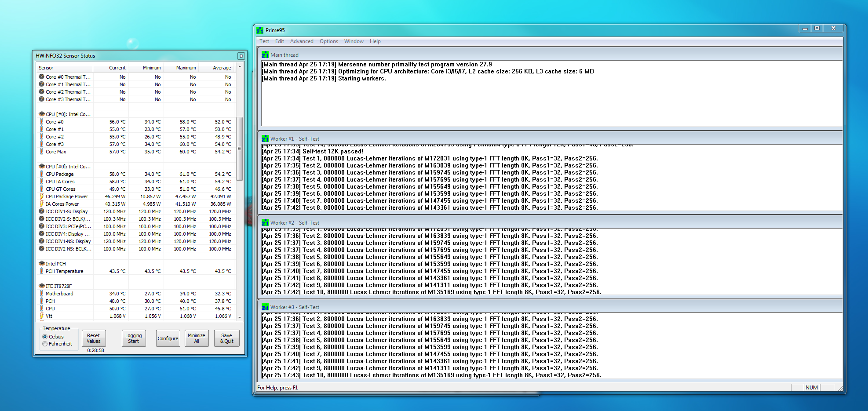
Task: Click the Worker #2 - Self-Test title bar
Action: click(x=551, y=222)
